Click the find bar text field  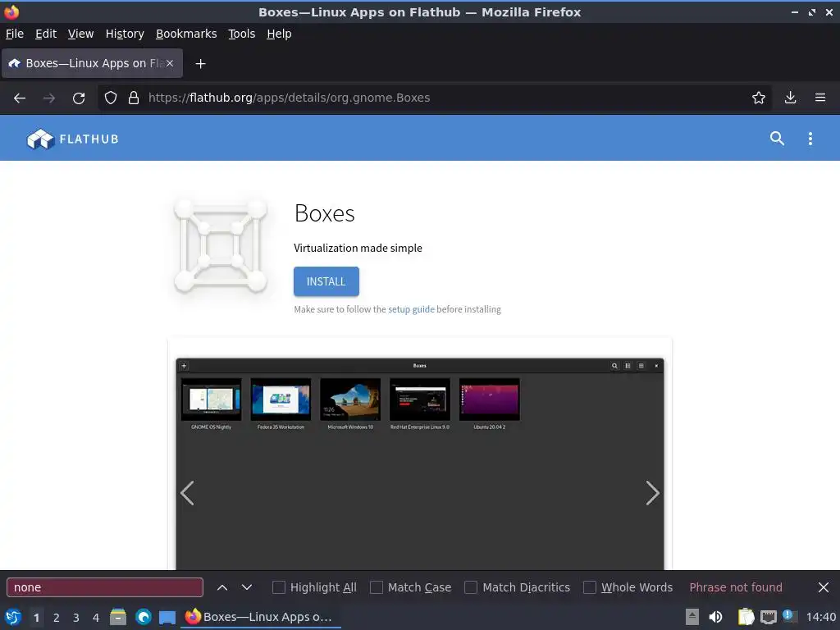point(105,587)
